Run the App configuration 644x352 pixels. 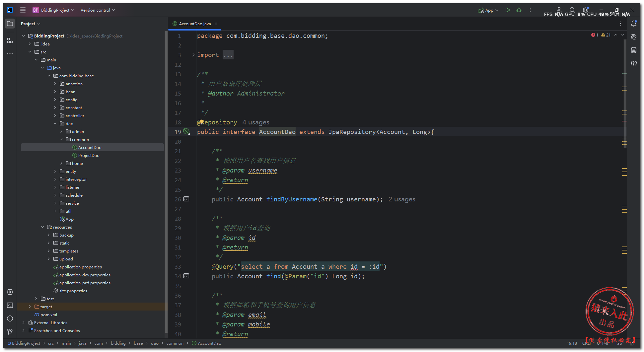coord(507,10)
